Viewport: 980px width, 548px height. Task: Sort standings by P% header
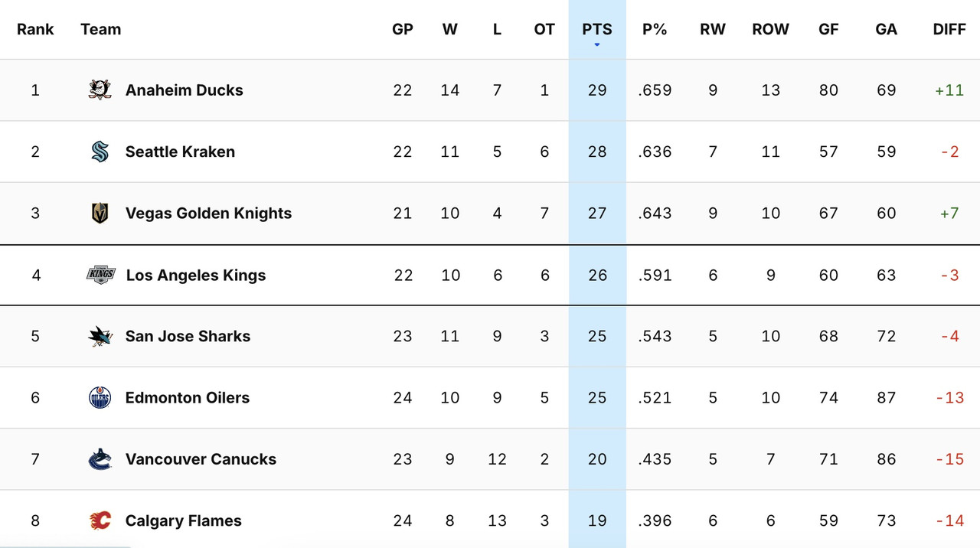[655, 29]
